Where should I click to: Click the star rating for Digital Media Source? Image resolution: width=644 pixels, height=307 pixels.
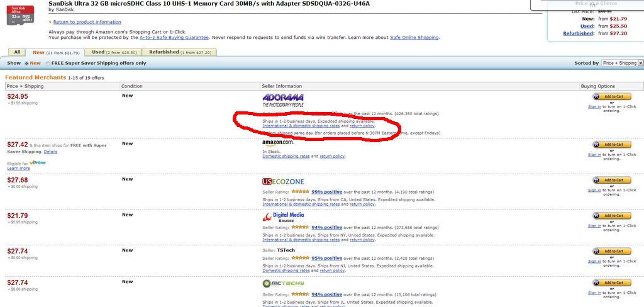300,227
